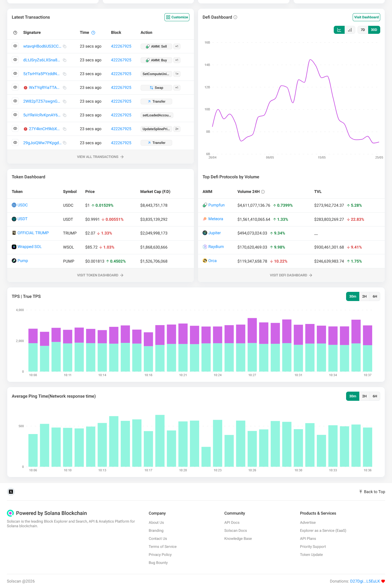
Task: Toggle time format with the clock icon
Action: 93,33
